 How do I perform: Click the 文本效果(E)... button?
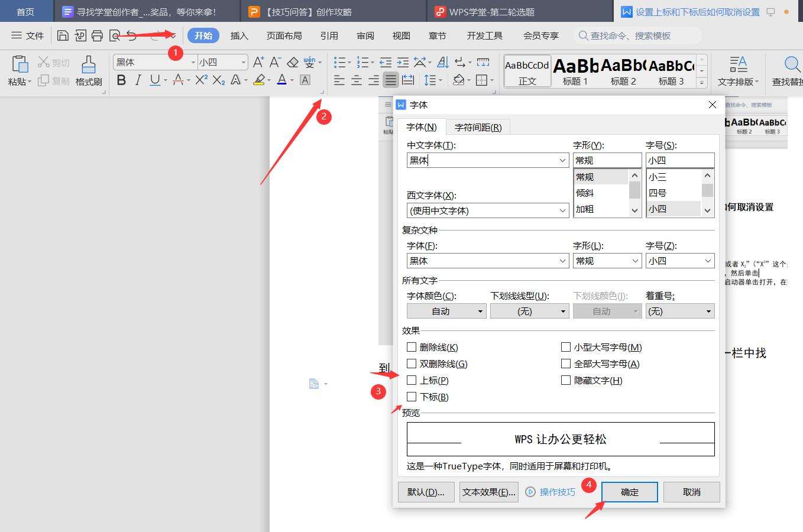[488, 492]
